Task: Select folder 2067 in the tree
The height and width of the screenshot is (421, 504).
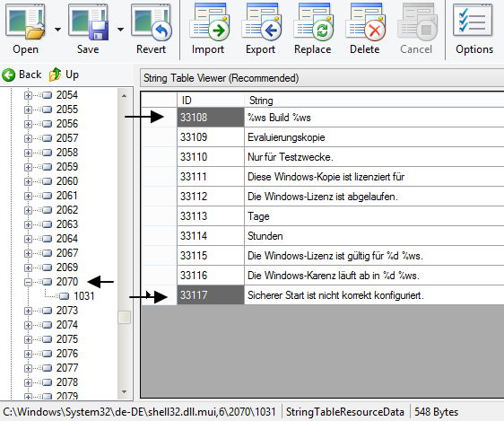Action: [60, 253]
